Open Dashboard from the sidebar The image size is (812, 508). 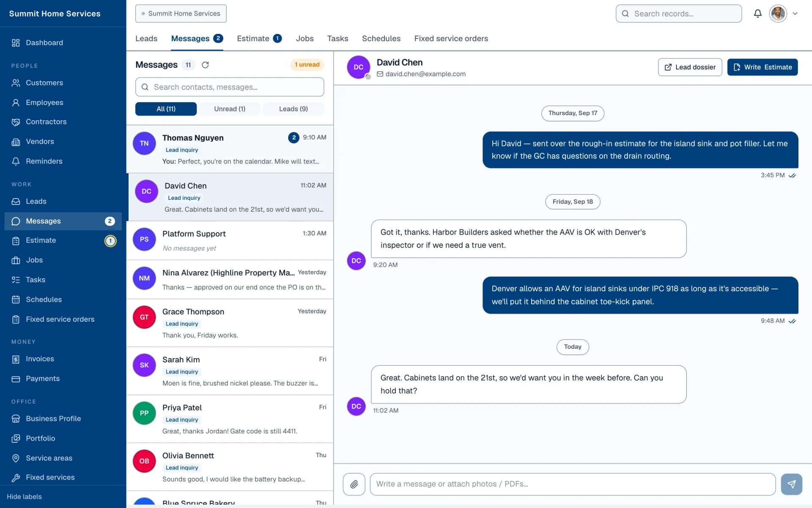[63, 43]
